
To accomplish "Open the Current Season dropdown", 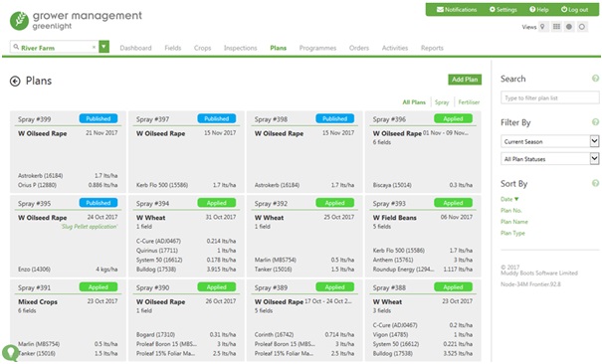I will pyautogui.click(x=550, y=141).
